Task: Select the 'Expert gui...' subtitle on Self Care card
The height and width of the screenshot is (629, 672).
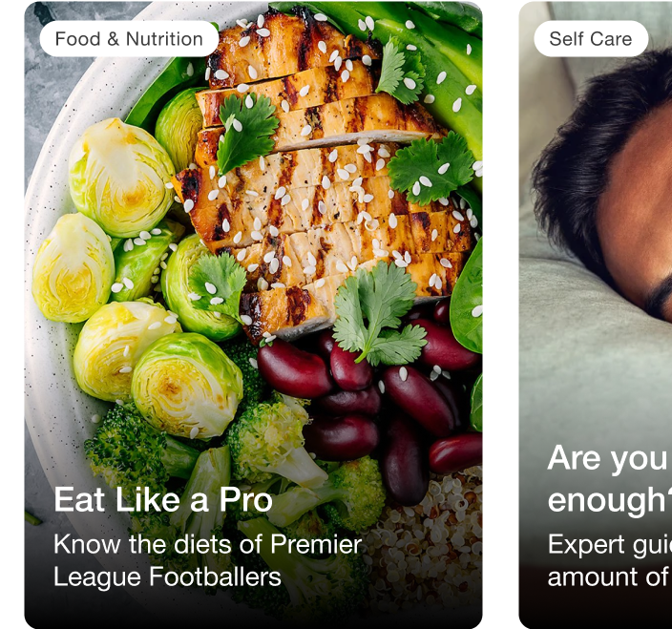Action: (x=609, y=560)
